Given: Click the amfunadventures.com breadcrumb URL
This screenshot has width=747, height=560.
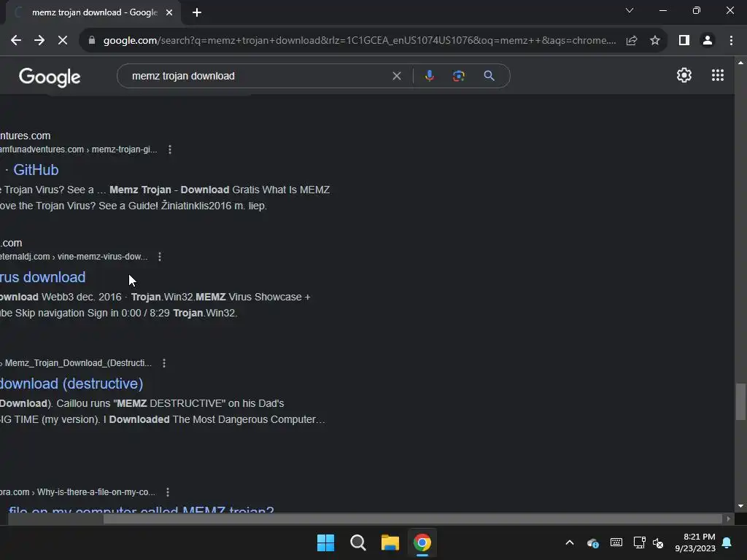Looking at the screenshot, I should point(79,149).
